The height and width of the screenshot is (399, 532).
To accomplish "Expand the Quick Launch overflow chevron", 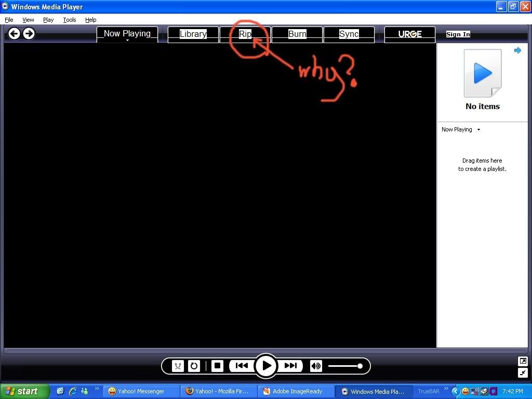I will 97,389.
